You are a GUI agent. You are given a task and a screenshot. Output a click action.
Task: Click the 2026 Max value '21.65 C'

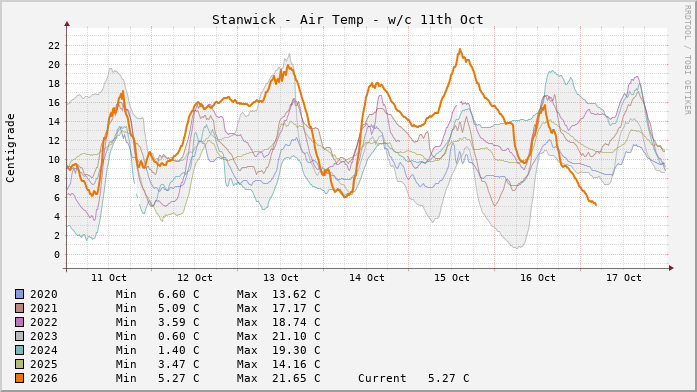point(296,378)
